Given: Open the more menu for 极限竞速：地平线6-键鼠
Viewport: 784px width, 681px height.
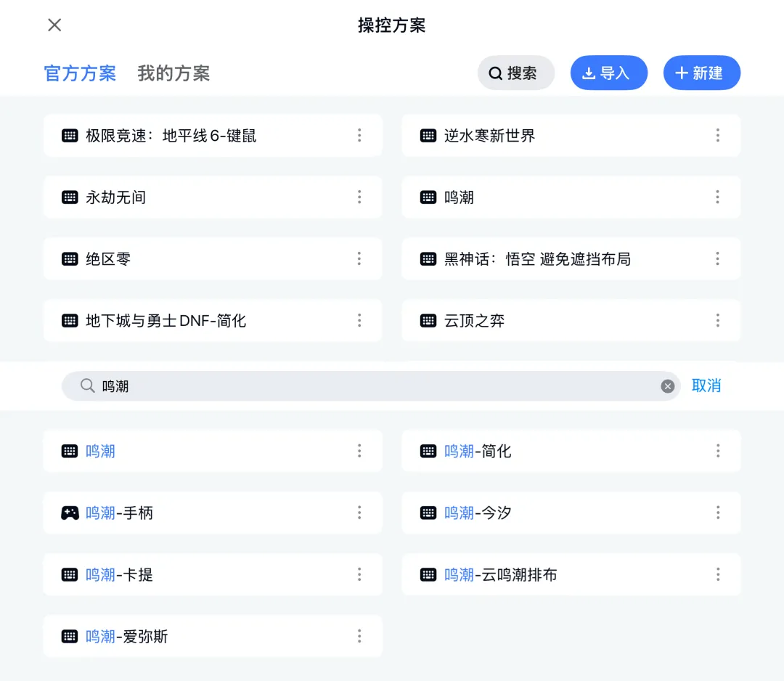Looking at the screenshot, I should (359, 135).
